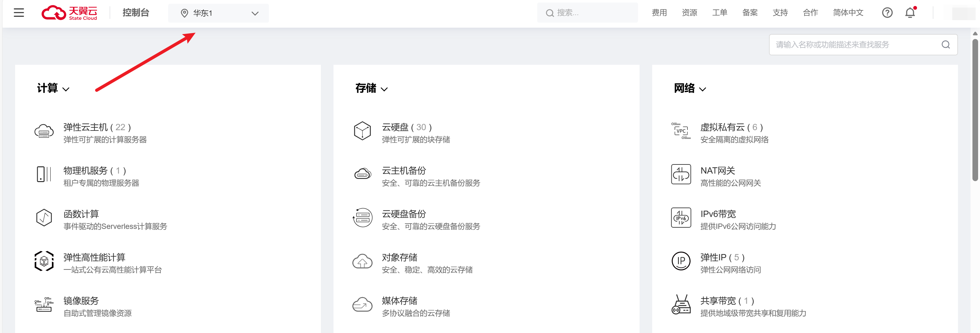Viewport: 980px width, 333px height.
Task: Click the 对象存储 cloud upload icon
Action: tap(362, 261)
